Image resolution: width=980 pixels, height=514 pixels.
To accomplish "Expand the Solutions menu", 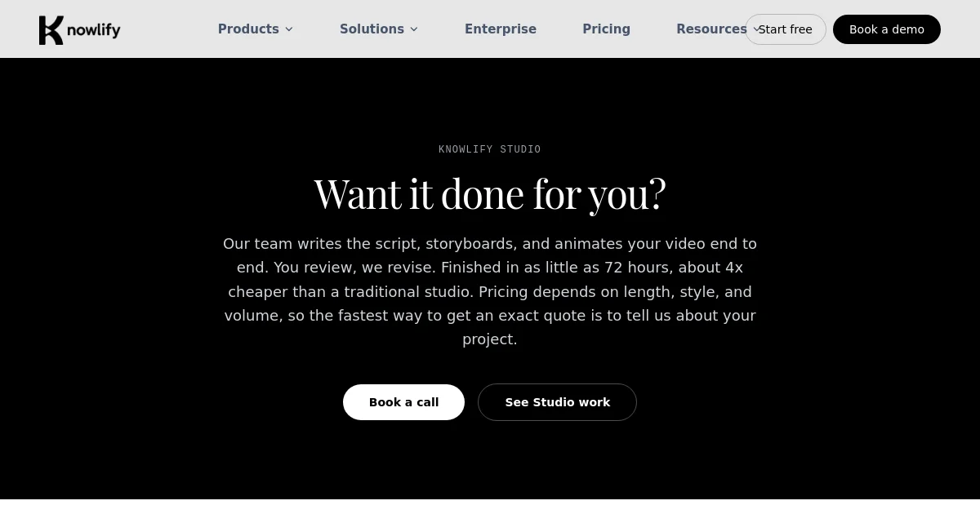I will (x=379, y=29).
